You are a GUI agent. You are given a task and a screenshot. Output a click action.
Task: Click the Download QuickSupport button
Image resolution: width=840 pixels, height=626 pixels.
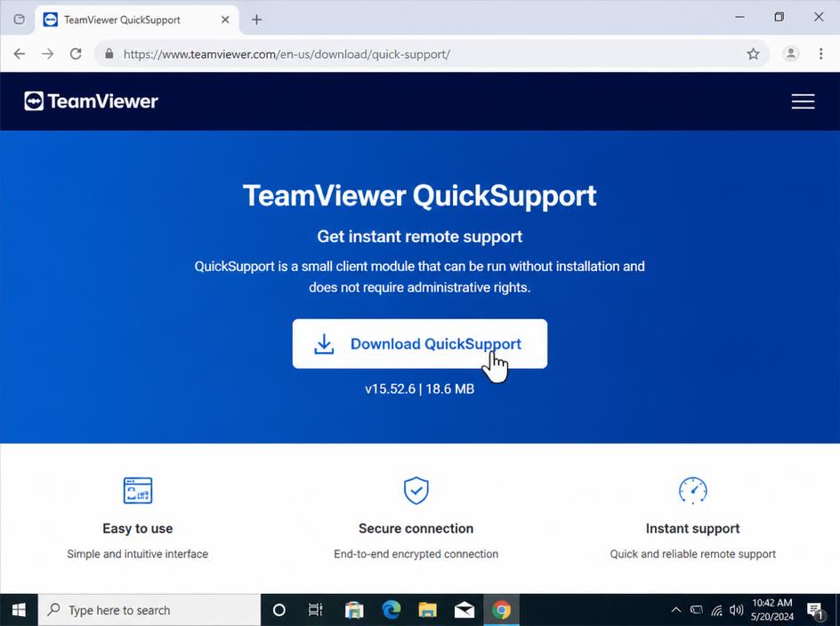pyautogui.click(x=419, y=344)
